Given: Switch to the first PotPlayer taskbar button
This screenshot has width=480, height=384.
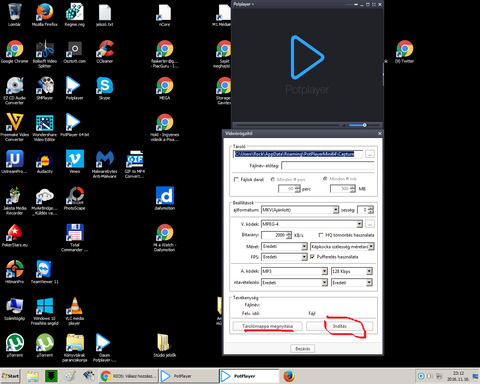Looking at the screenshot, I should (x=189, y=376).
